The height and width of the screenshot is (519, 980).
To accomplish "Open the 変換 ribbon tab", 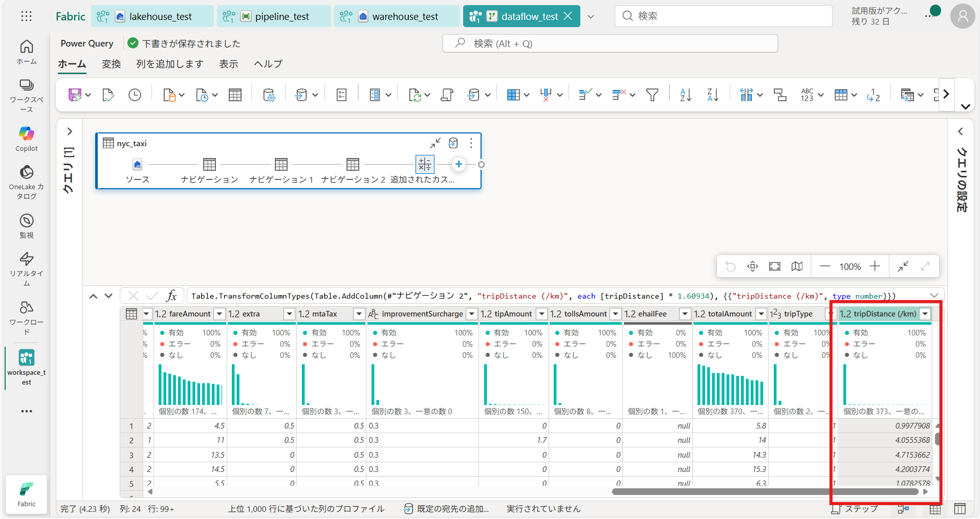I will [111, 64].
